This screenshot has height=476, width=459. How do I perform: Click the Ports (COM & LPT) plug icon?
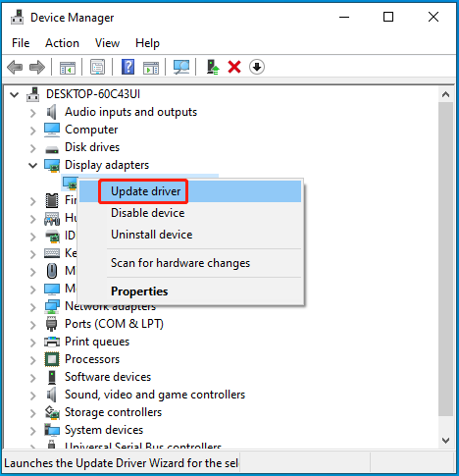tap(52, 324)
